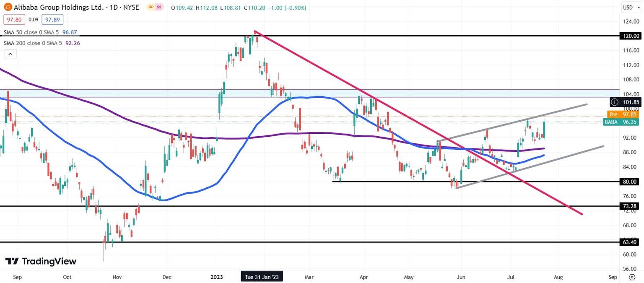This screenshot has height=283, width=644.
Task: Select the light blue resistance zone rectangle
Action: click(x=310, y=93)
